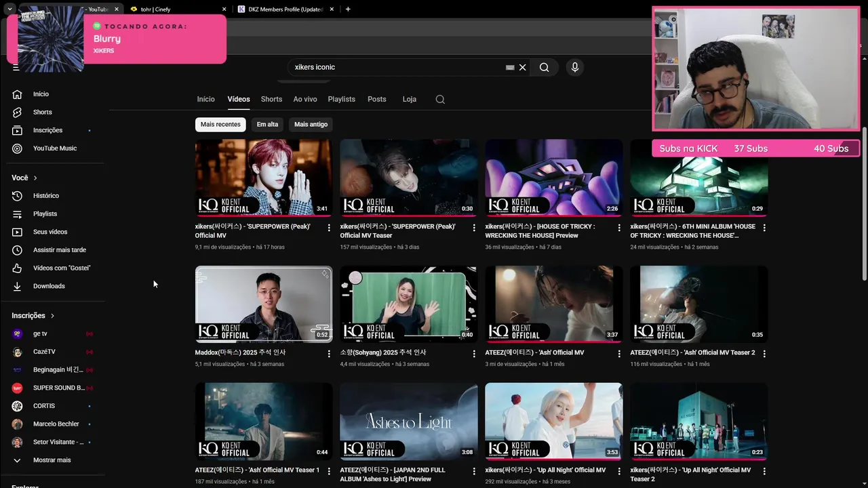Viewport: 868px width, 488px height.
Task: Switch to Loja tab
Action: coord(410,99)
